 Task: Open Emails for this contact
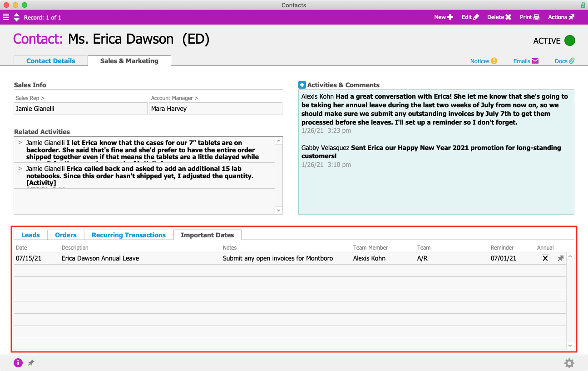[x=525, y=61]
